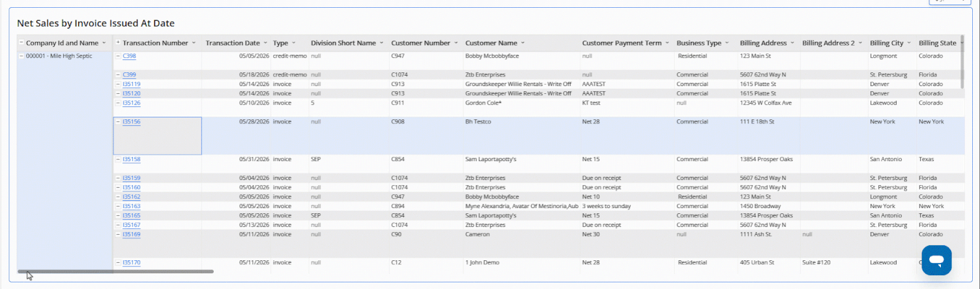Open the C398 credit-memo link
This screenshot has height=289, width=980.
[x=129, y=56]
